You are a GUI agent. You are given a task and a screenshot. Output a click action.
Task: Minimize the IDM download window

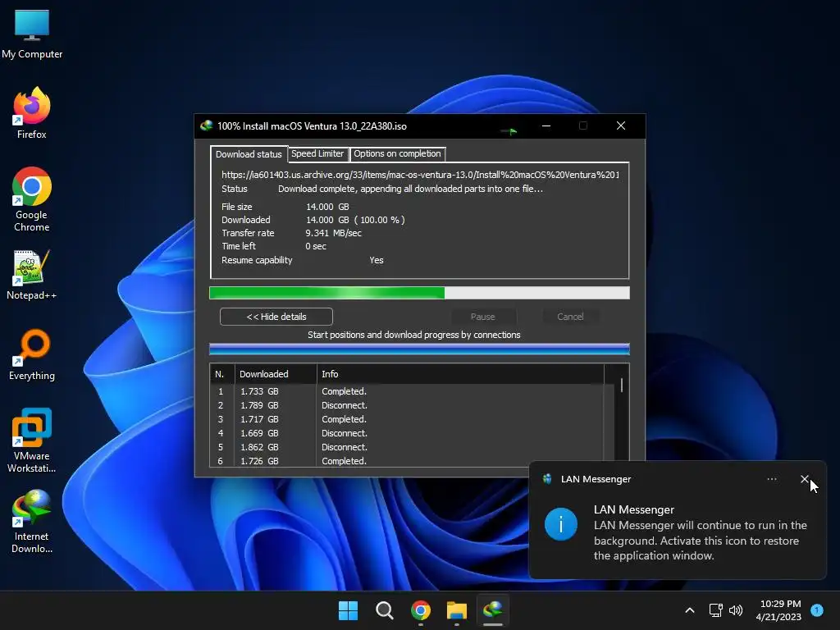(x=546, y=126)
